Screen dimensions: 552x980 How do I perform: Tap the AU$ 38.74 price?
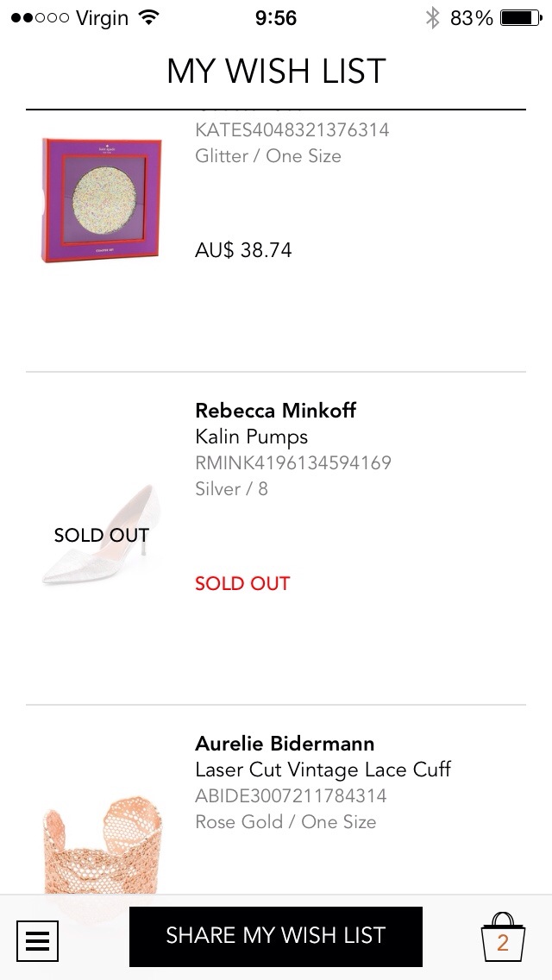click(243, 250)
